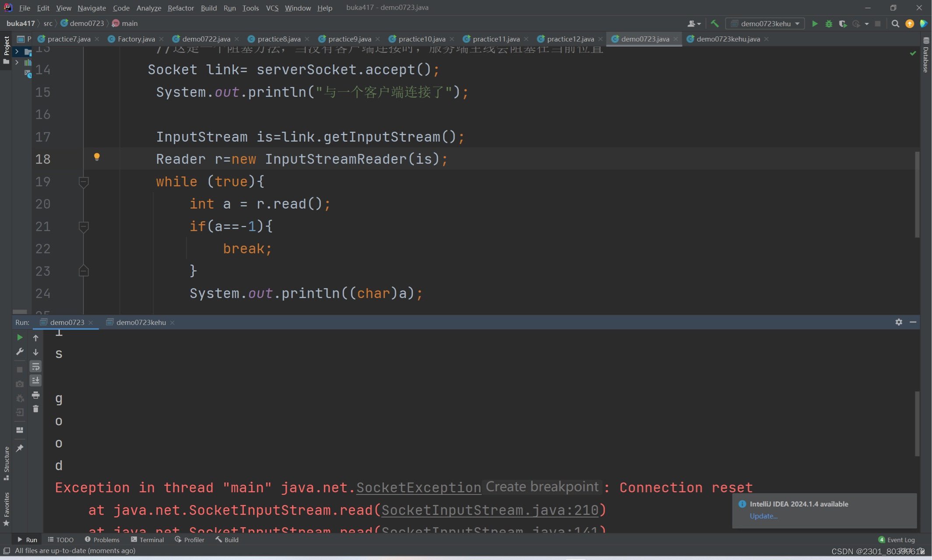Viewport: 932px width, 560px height.
Task: Click the fold end marker on line 23
Action: coord(84,271)
